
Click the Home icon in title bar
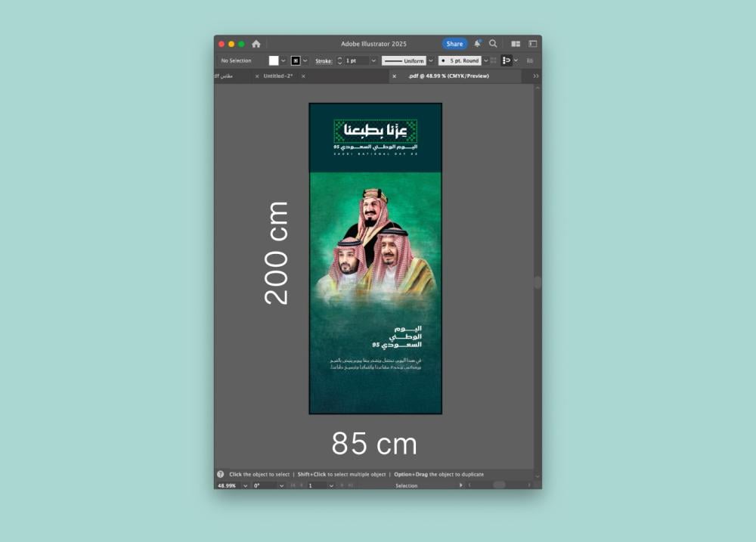(256, 44)
